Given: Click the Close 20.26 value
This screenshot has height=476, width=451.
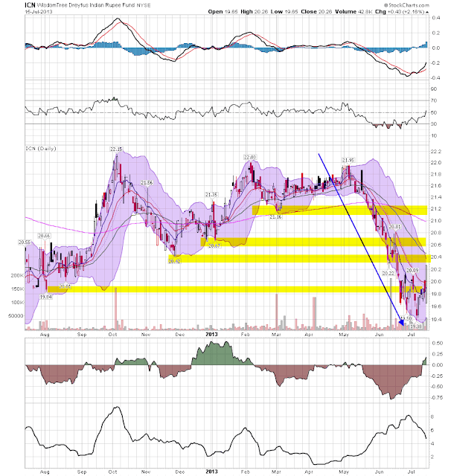Looking at the screenshot, I should click(x=316, y=12).
